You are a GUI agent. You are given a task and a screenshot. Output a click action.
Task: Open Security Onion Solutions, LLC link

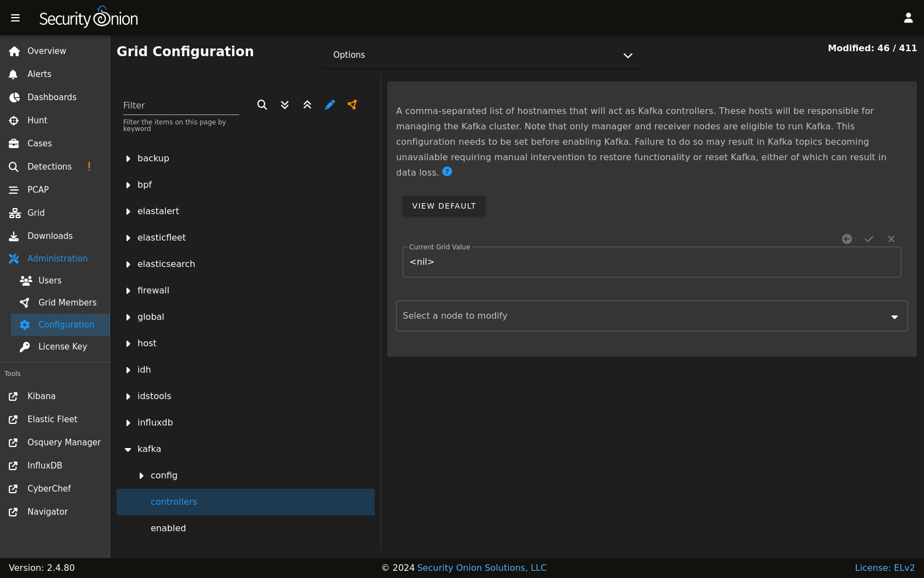[x=482, y=568]
